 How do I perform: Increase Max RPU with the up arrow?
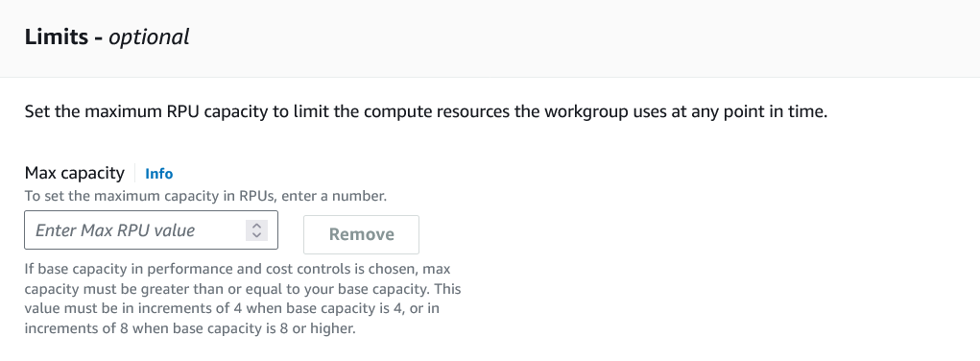pos(256,226)
